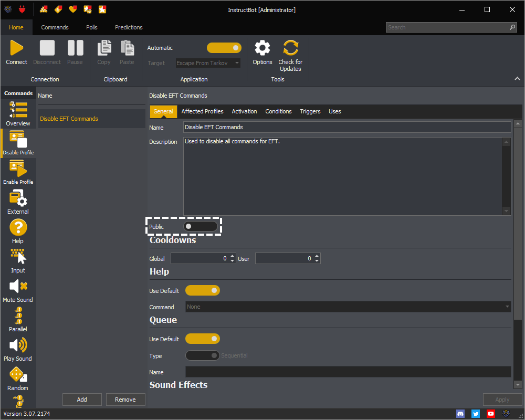The width and height of the screenshot is (525, 420).
Task: Click the Paste clipboard icon
Action: [x=127, y=48]
